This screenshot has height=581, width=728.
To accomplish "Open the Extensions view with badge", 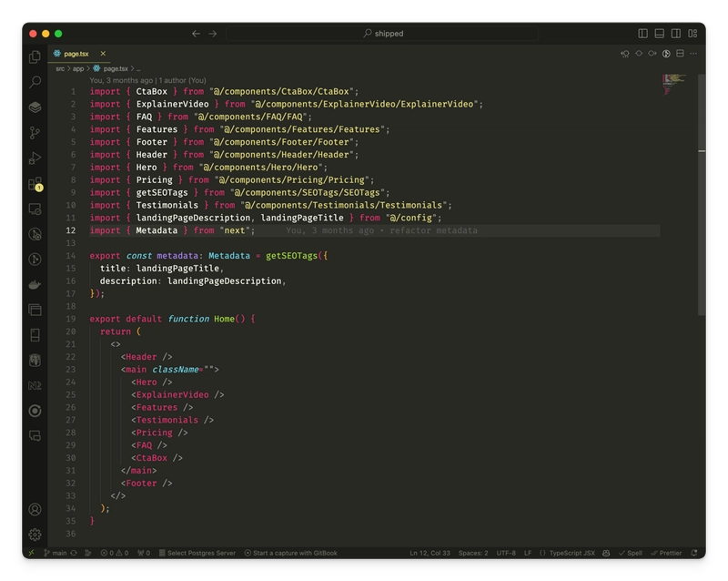I will click(35, 184).
